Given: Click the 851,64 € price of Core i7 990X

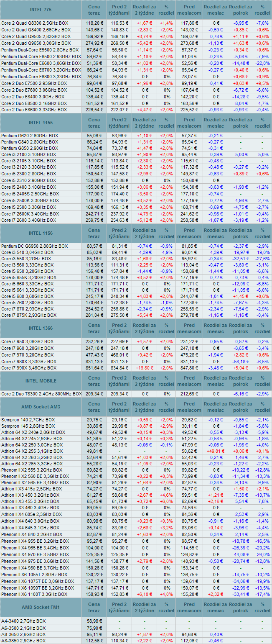Looking at the screenshot, I should 94,368.
